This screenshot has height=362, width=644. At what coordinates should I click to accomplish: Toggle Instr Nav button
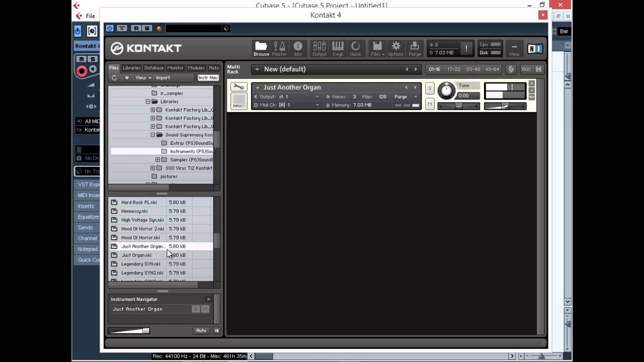208,78
